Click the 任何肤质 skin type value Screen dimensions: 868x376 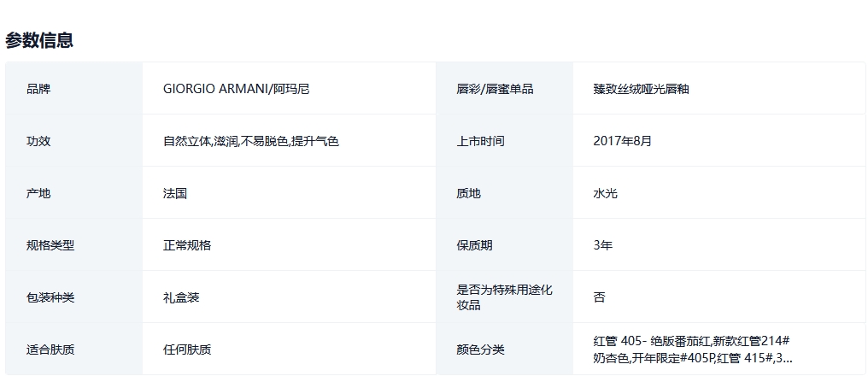coord(187,350)
